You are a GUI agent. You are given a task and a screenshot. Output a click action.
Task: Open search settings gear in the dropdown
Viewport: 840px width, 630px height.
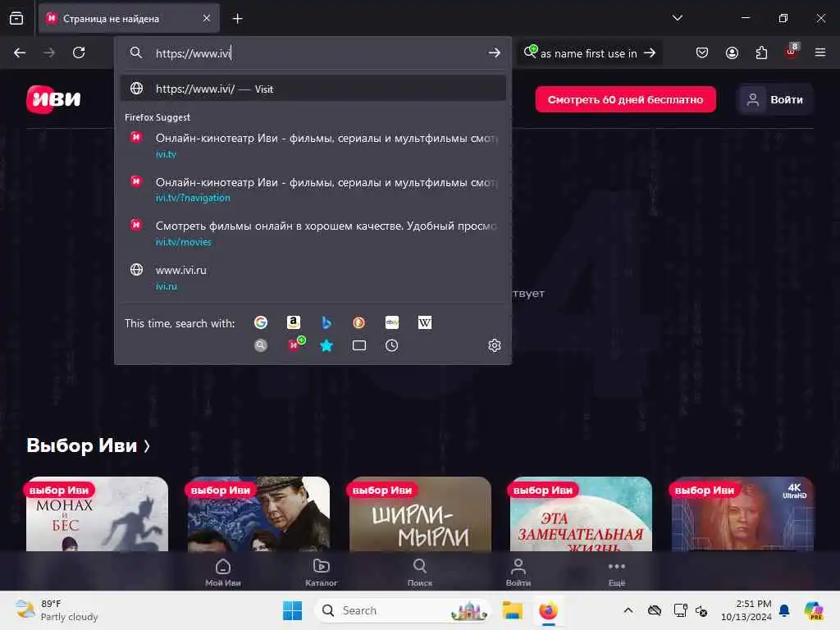coord(495,345)
